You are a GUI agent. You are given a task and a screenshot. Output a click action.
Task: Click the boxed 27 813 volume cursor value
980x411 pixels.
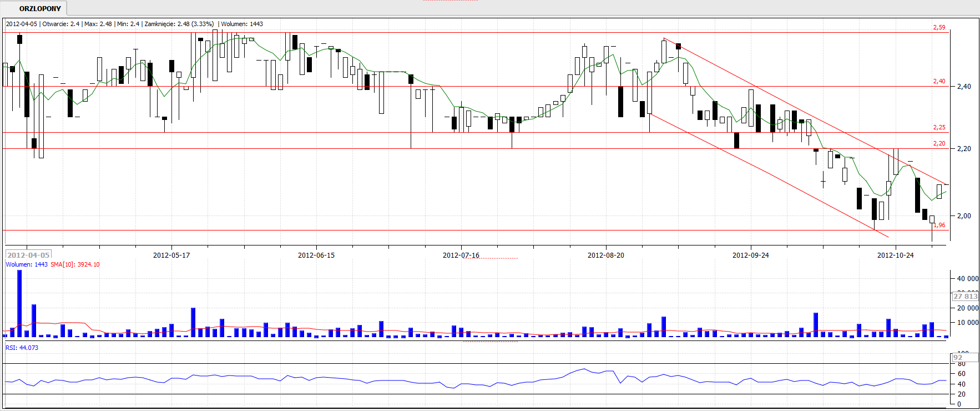click(966, 296)
